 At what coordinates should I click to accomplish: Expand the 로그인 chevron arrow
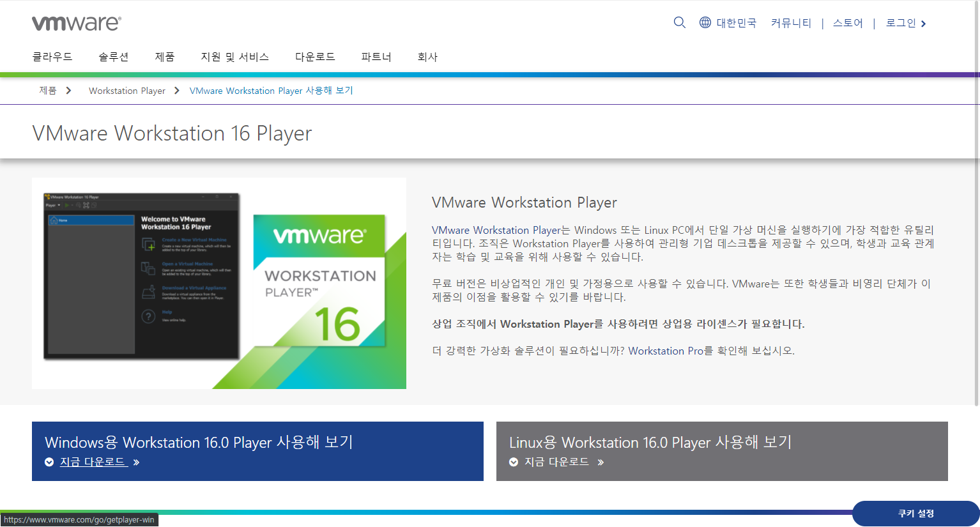pos(923,24)
